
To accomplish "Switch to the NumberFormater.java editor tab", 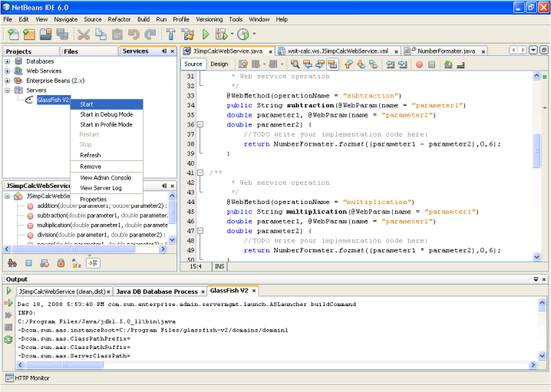I will 447,51.
